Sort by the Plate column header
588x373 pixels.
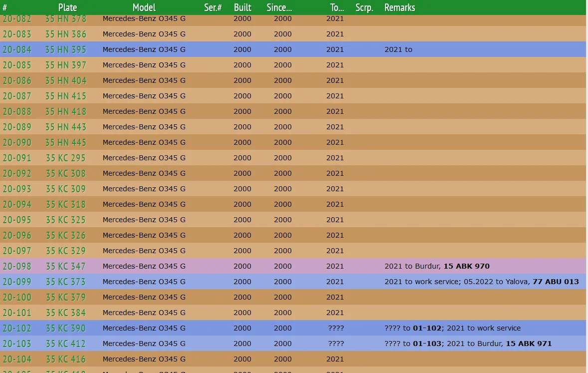[67, 7]
